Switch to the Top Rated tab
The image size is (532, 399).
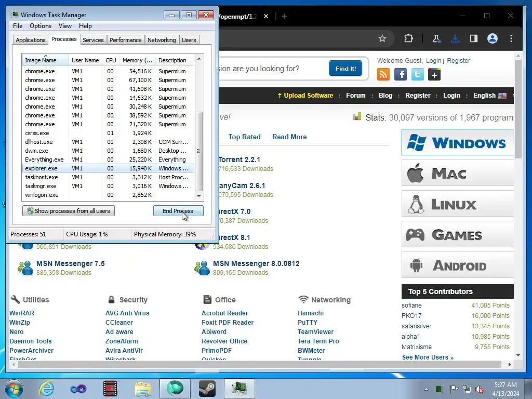coord(244,137)
